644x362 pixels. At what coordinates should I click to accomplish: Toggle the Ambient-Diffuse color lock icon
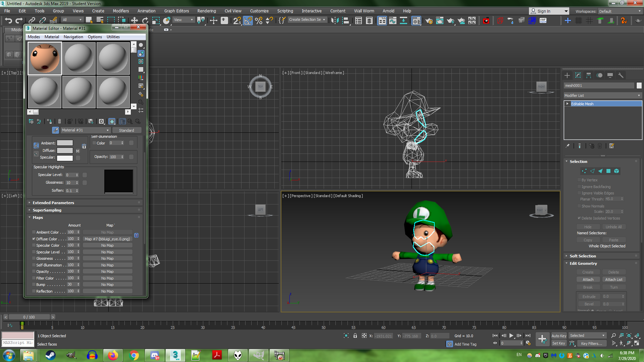coord(36,145)
